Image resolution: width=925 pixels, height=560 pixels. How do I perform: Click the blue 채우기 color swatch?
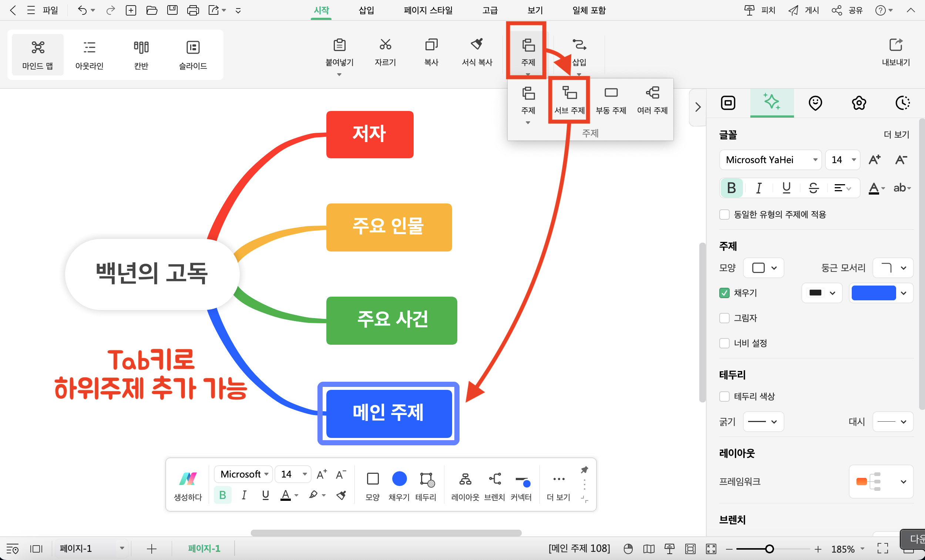point(873,293)
